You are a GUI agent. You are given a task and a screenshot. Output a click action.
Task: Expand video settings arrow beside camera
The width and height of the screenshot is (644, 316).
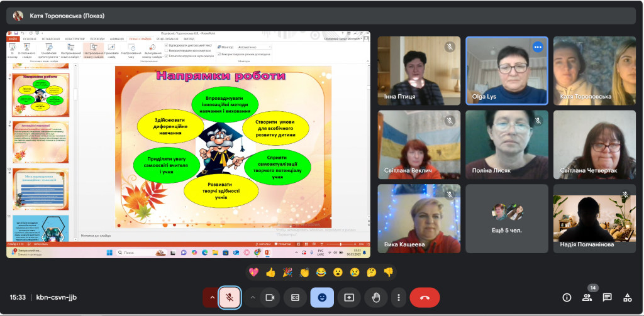pos(253,298)
